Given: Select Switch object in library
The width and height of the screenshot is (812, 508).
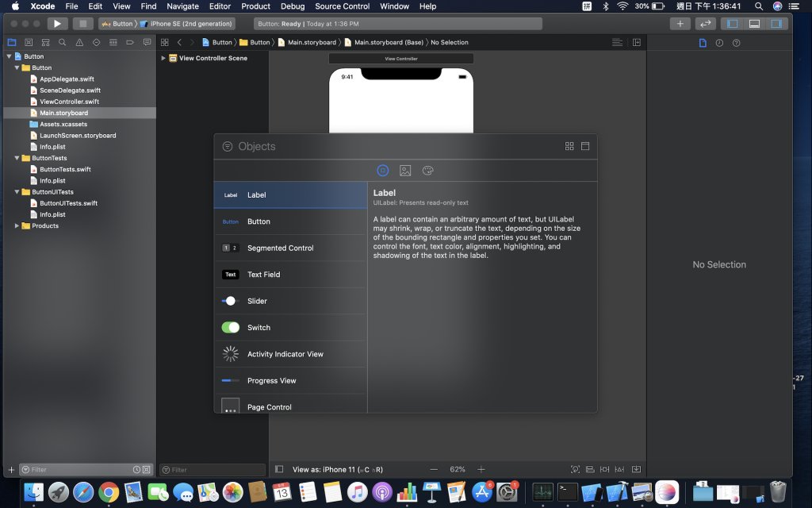Looking at the screenshot, I should 290,328.
